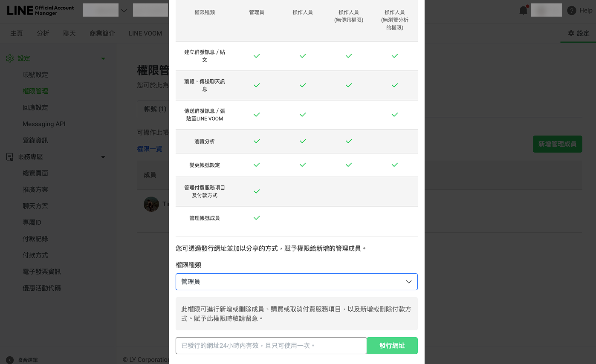Switch to the 聊天 tab
The height and width of the screenshot is (364, 596).
click(69, 33)
